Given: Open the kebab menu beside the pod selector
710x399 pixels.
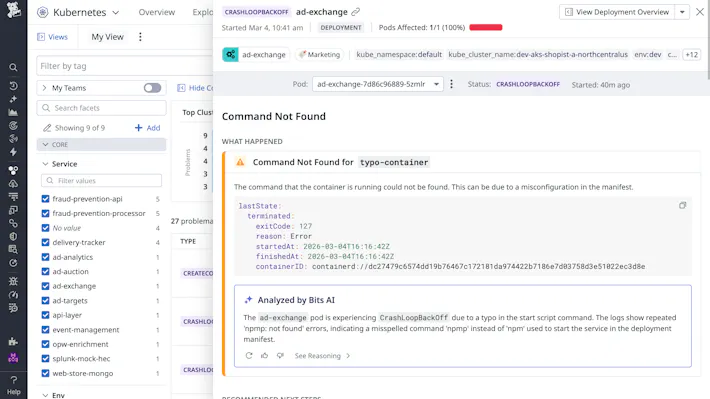Looking at the screenshot, I should coord(451,84).
